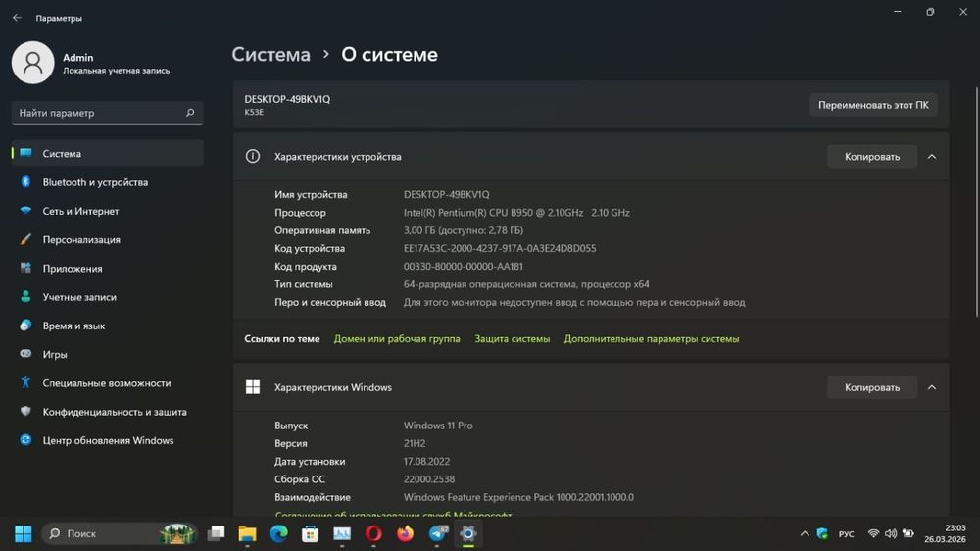The height and width of the screenshot is (551, 980).
Task: Open Домен или рабочая группа link
Action: click(x=397, y=338)
